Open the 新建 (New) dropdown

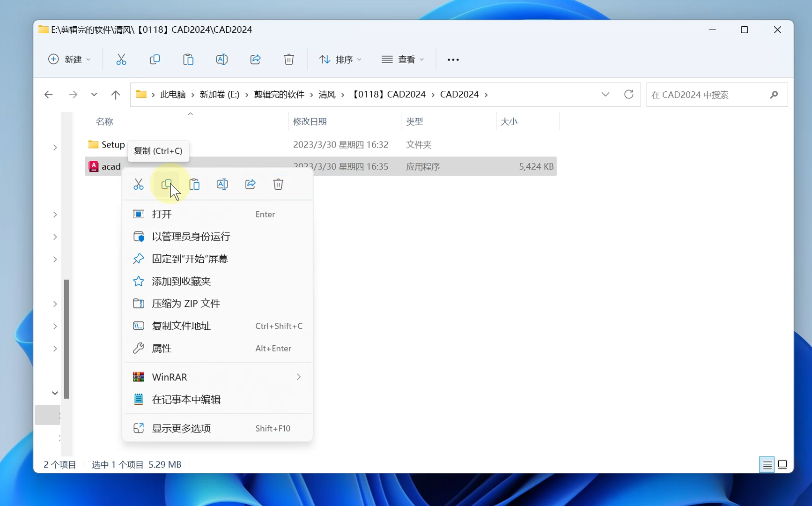69,60
